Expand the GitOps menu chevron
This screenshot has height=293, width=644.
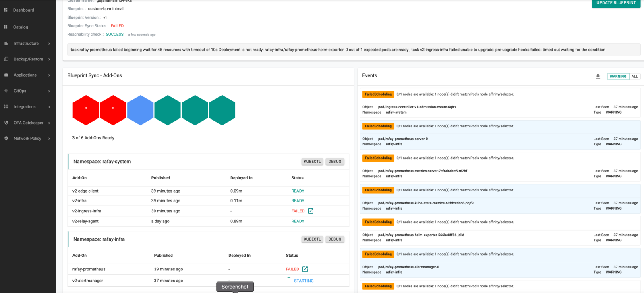click(49, 91)
